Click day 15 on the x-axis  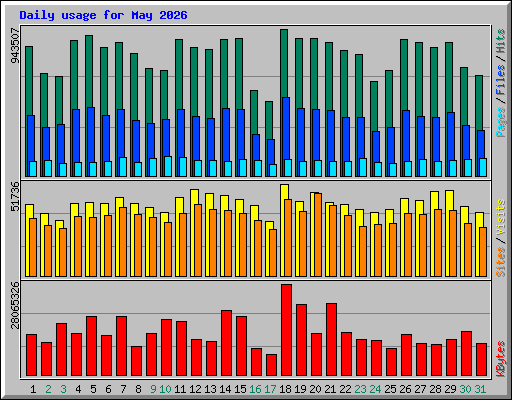coord(240,389)
